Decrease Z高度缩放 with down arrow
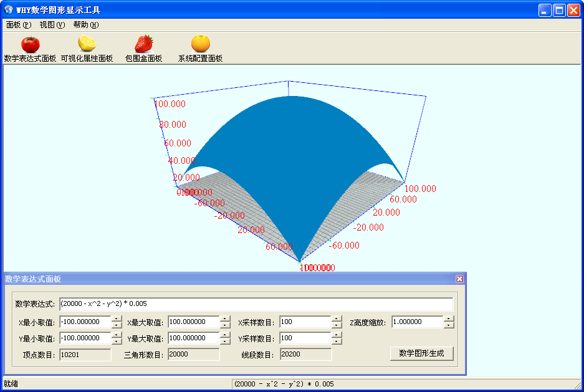 [449, 325]
